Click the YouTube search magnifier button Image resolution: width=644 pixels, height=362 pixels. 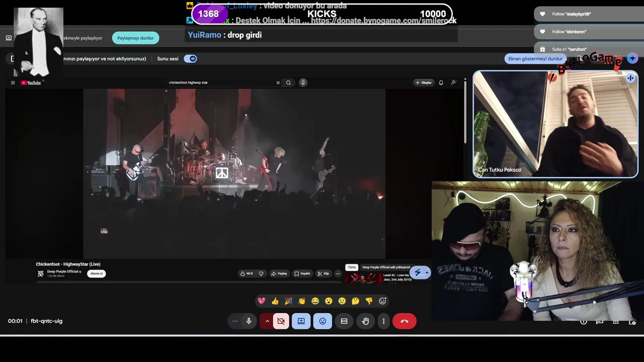click(x=288, y=82)
